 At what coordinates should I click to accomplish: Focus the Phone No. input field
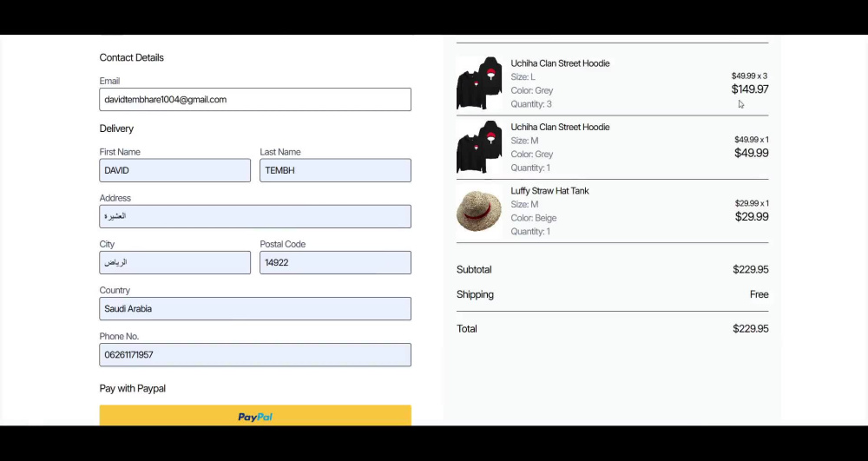(x=255, y=355)
